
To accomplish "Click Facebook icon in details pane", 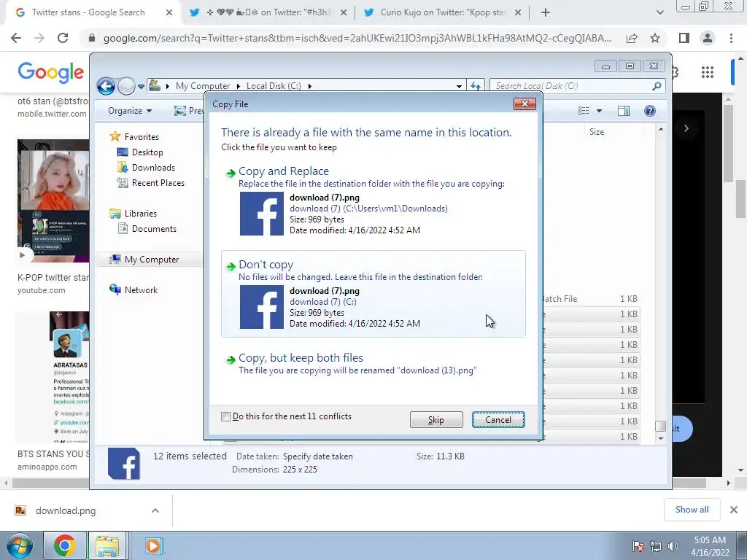I will click(x=124, y=463).
